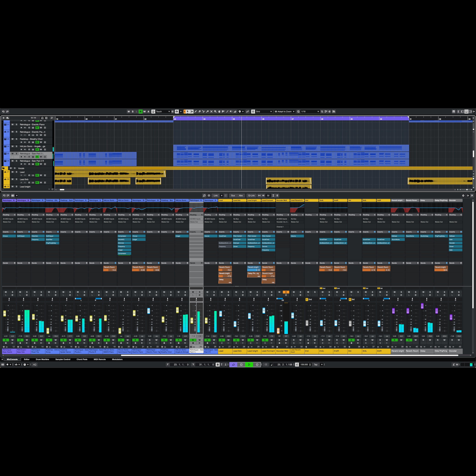Screen dimensions: 476x476
Task: Select the Glue tool
Action: click(207, 112)
